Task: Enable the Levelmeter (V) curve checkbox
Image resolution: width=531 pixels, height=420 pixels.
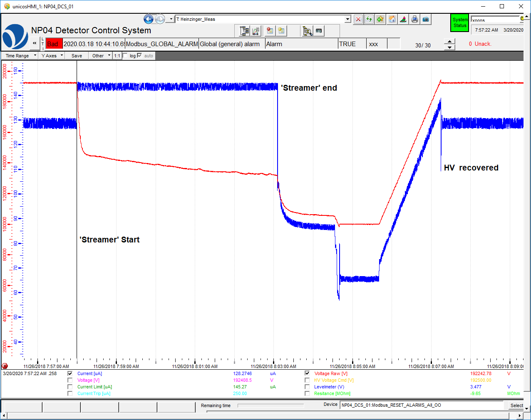Action: 307,387
